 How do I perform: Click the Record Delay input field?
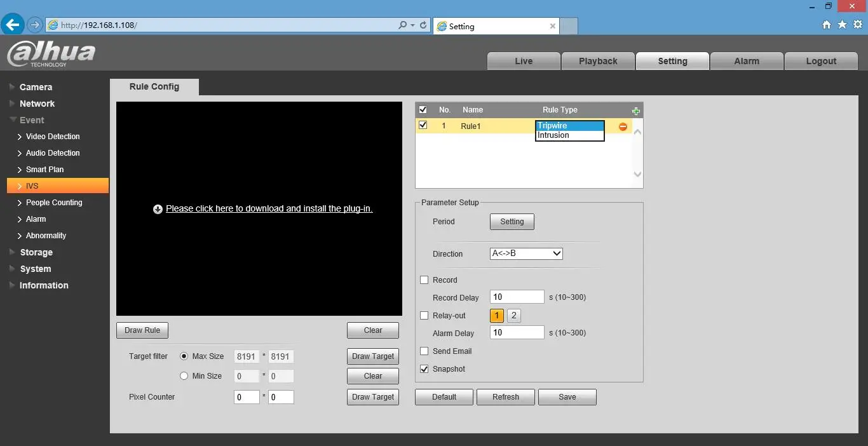(x=517, y=297)
